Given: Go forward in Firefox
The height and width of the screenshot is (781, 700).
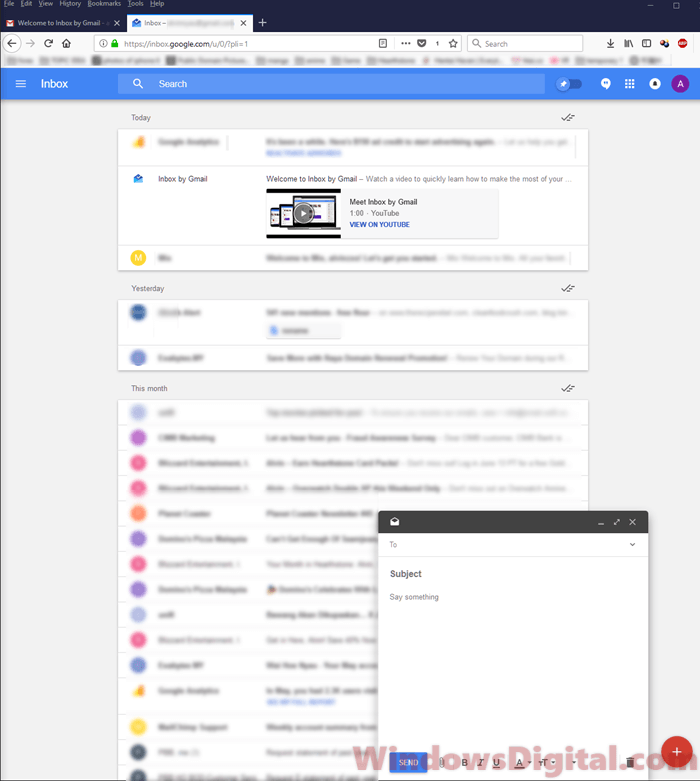Looking at the screenshot, I should tap(30, 43).
